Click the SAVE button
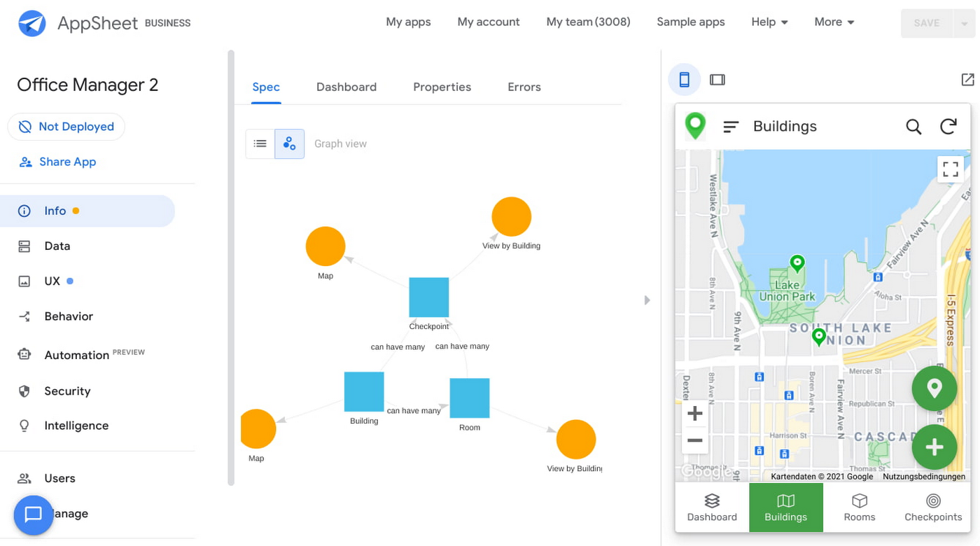Screen dimensions: 980x546 (x=927, y=23)
